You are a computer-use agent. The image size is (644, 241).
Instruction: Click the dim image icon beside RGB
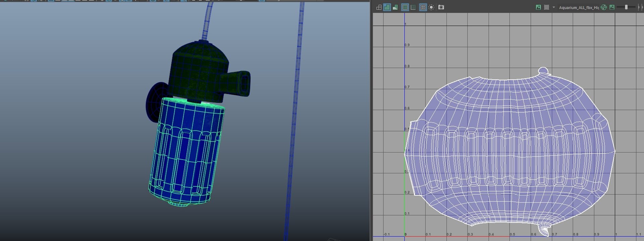(612, 7)
